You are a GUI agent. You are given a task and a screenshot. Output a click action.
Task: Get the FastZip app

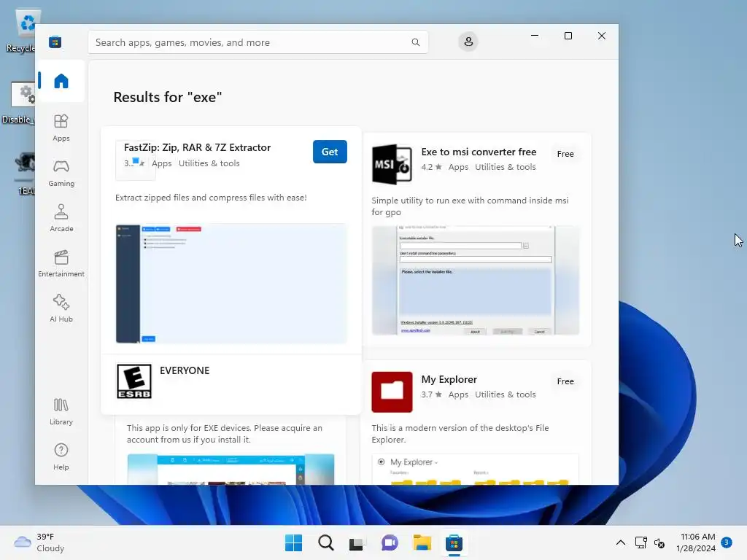330,152
